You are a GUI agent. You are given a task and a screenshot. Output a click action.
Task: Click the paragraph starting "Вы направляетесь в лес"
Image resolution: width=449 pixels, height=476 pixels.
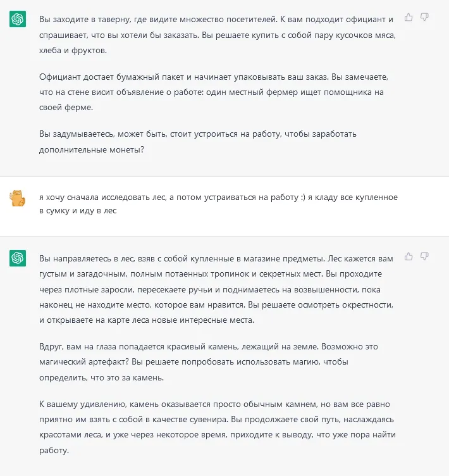click(216, 289)
